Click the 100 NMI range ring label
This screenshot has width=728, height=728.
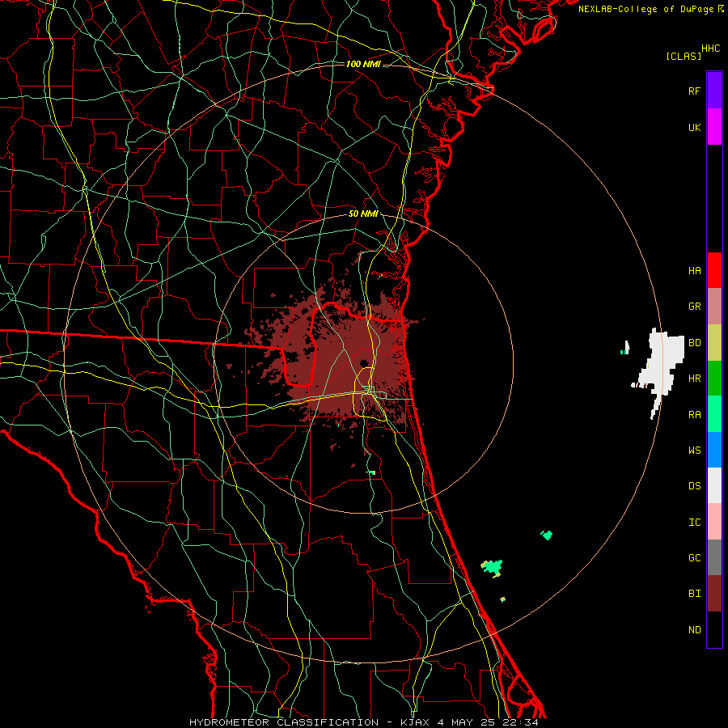click(363, 64)
